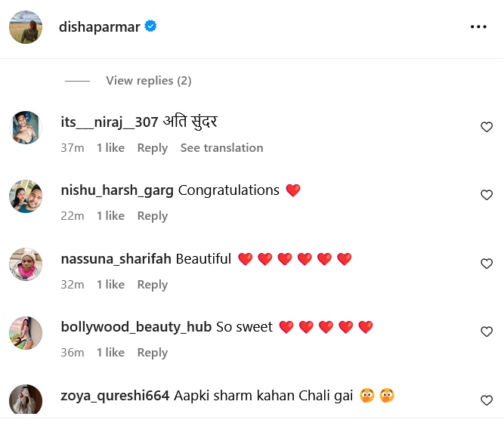Click See translation on Hindi comment
This screenshot has width=504, height=429.
tap(222, 148)
